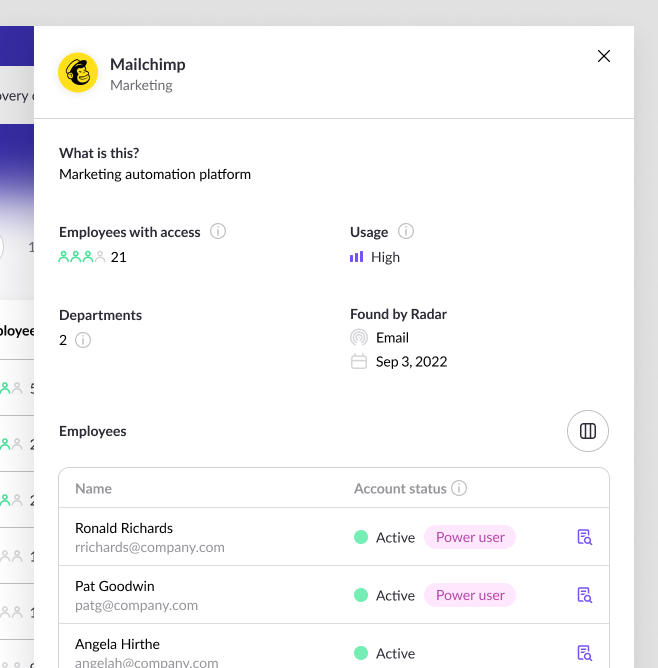Click the High usage bars icon
Screen dimensions: 658x668
[x=356, y=256]
